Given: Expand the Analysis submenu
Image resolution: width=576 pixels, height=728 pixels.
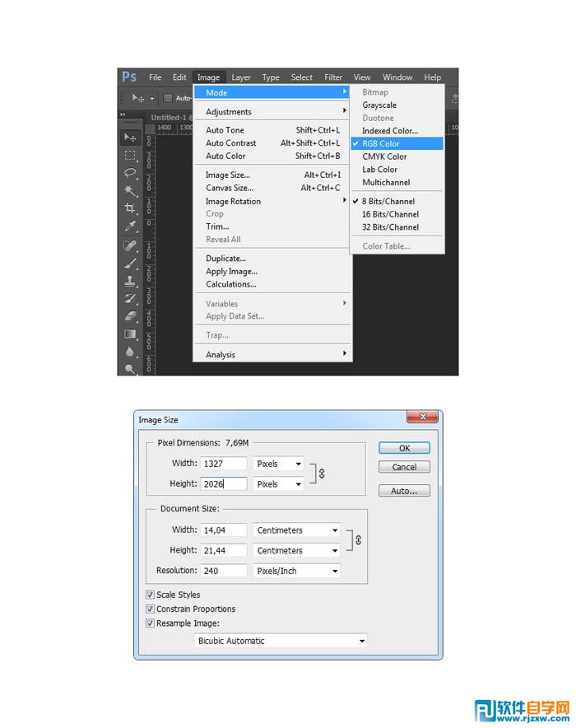Looking at the screenshot, I should pyautogui.click(x=272, y=354).
